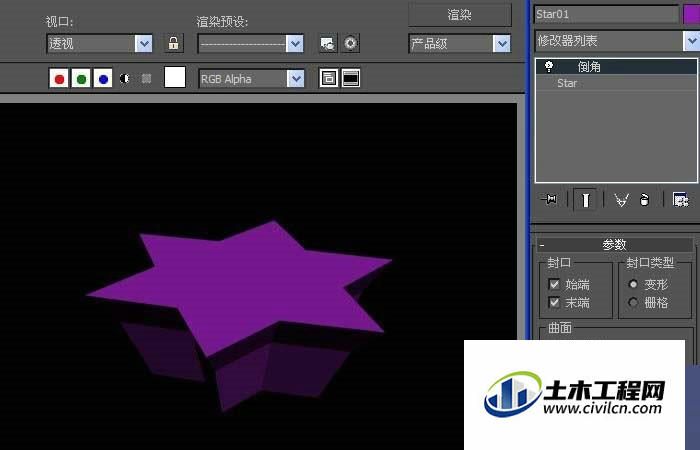Toggle the green channel button
Image resolution: width=700 pixels, height=450 pixels.
81,79
